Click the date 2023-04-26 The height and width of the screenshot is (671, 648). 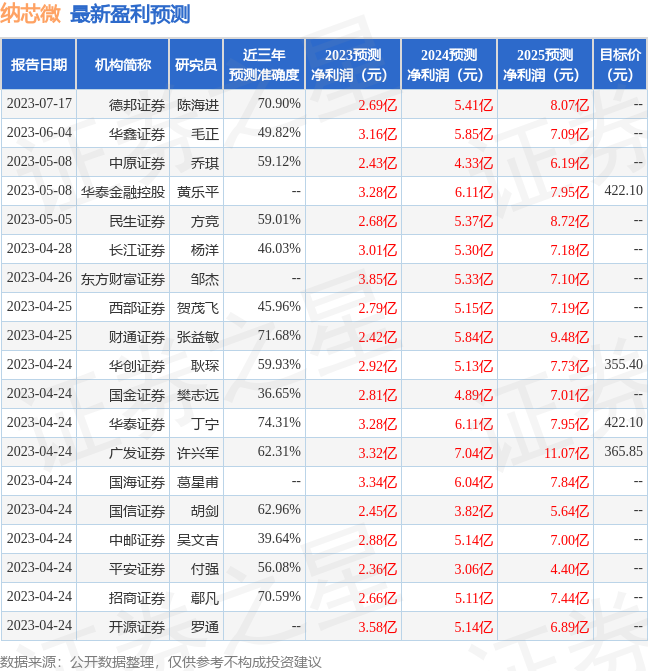point(39,278)
